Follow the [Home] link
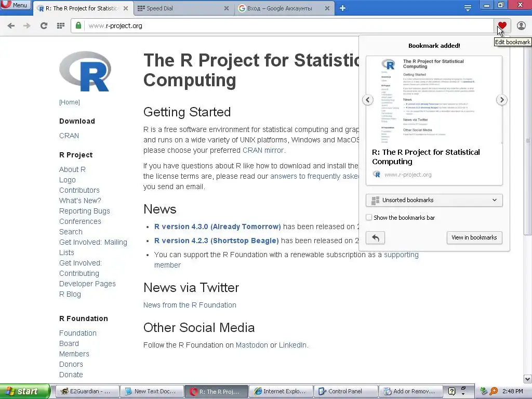The image size is (532, 399). pos(70,102)
